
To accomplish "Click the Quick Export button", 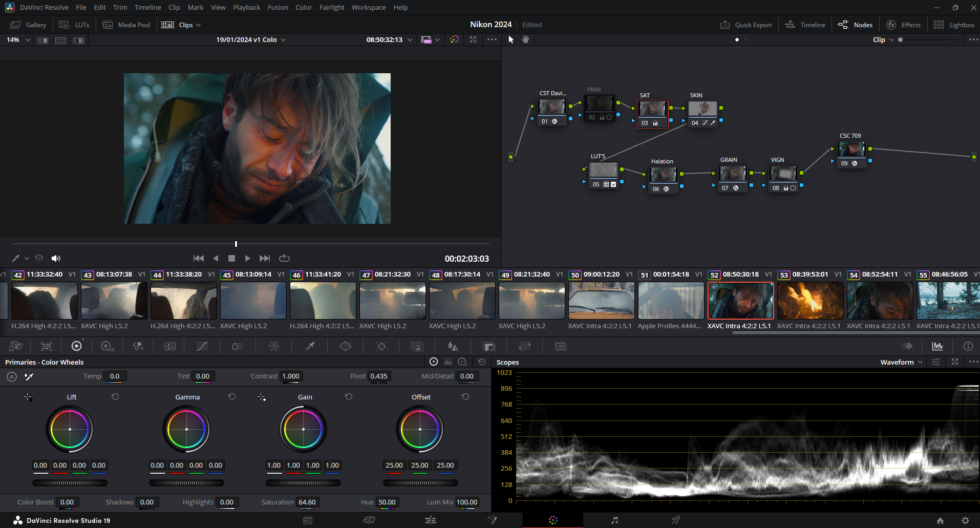I will tap(746, 25).
